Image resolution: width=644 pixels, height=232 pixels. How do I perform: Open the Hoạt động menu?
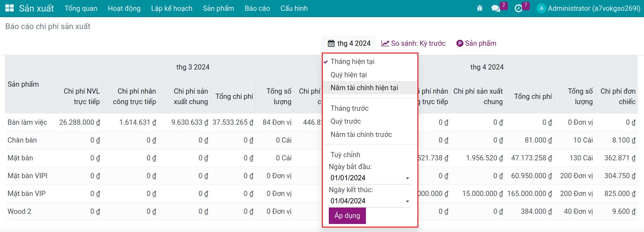pos(124,8)
